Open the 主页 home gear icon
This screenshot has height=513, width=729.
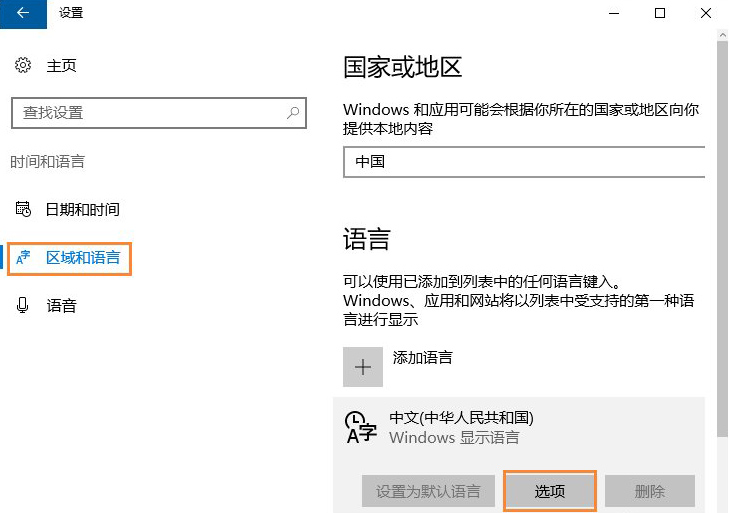pyautogui.click(x=23, y=66)
